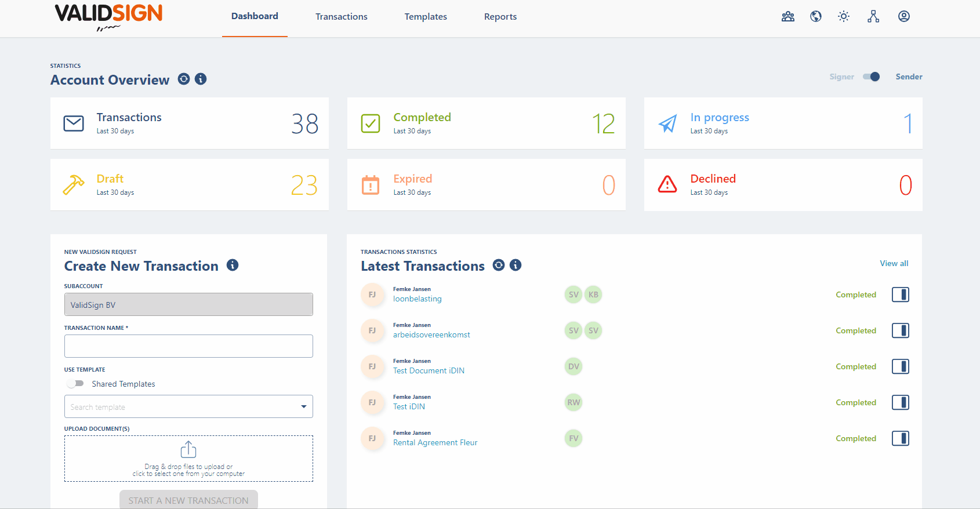Open the language globe icon
980x509 pixels.
(x=816, y=16)
